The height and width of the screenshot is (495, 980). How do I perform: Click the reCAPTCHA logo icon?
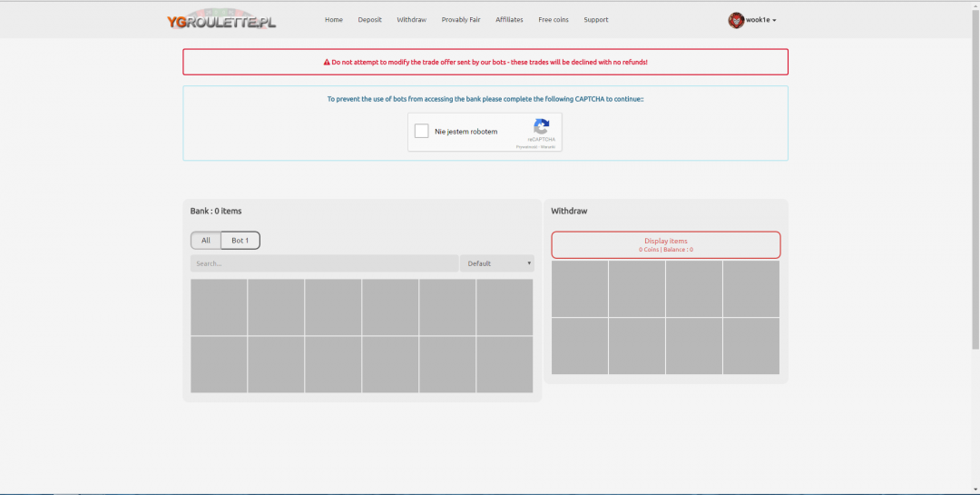pyautogui.click(x=542, y=127)
